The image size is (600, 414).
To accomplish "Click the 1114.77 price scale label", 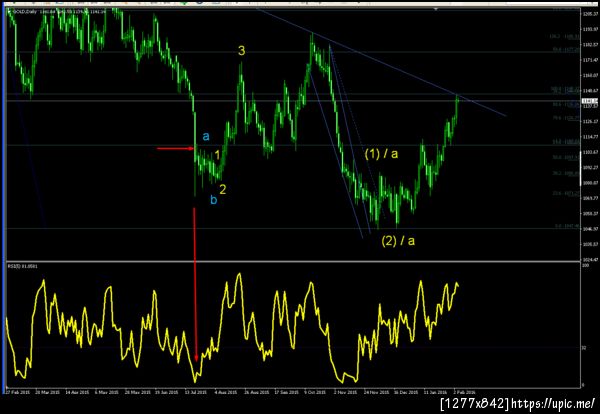I will (590, 137).
